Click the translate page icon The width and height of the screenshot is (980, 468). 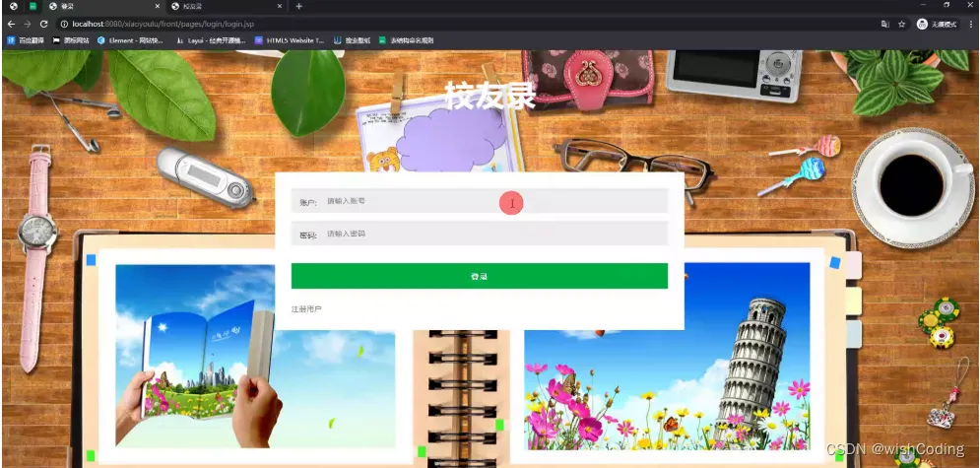[x=885, y=25]
